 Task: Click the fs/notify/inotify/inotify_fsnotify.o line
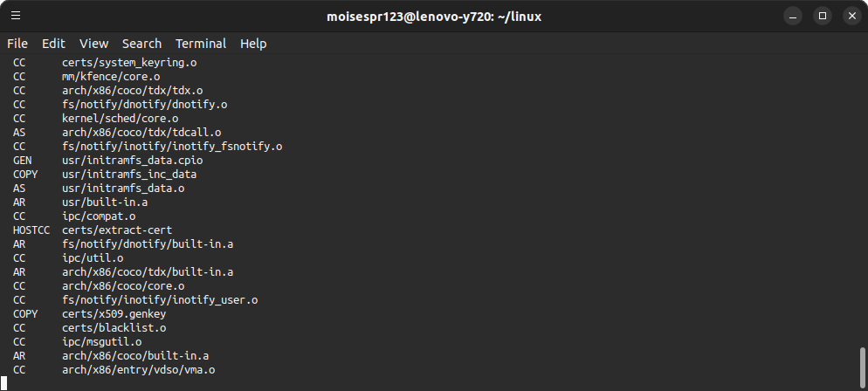click(148, 147)
